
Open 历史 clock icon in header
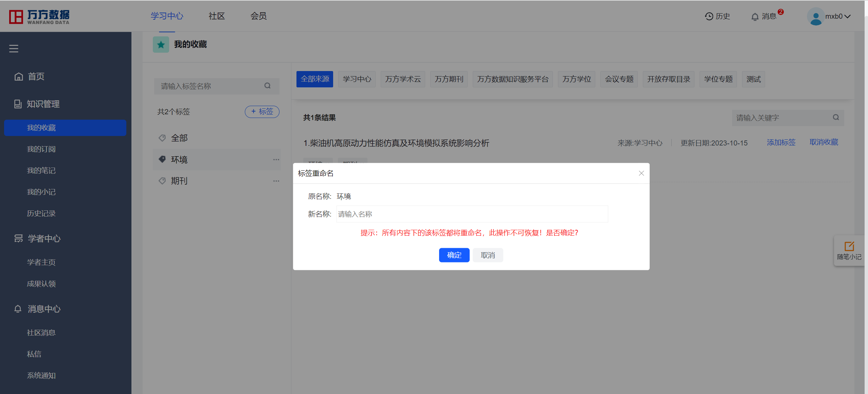pyautogui.click(x=709, y=16)
